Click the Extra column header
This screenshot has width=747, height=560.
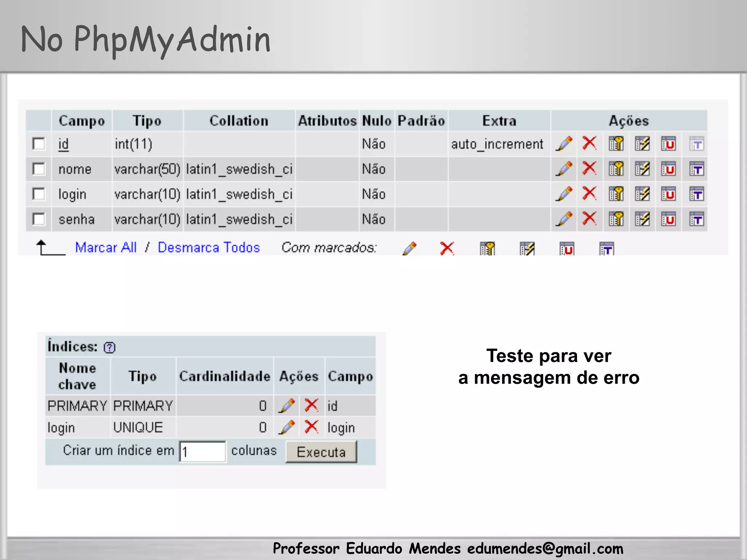point(499,121)
